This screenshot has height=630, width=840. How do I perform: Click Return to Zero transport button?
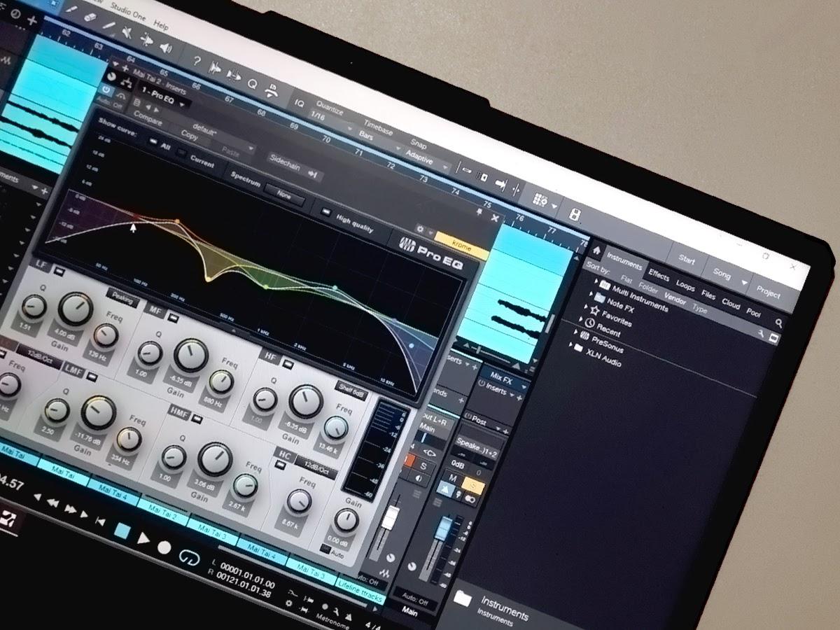[100, 521]
